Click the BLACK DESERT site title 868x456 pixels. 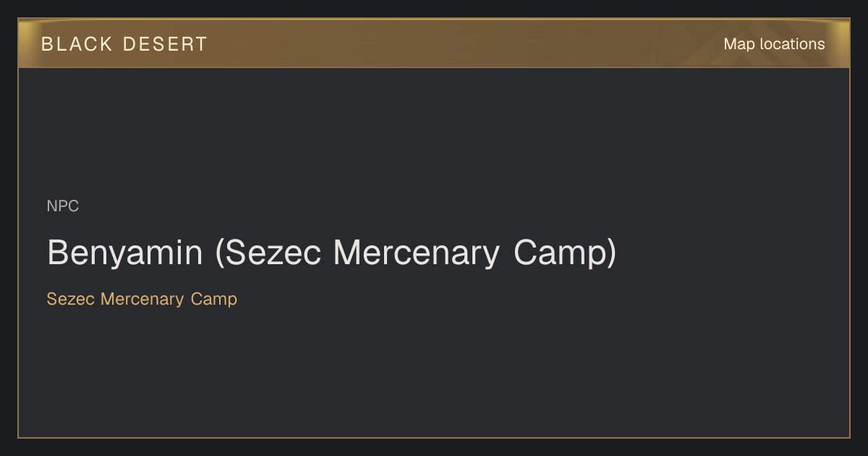pos(124,44)
